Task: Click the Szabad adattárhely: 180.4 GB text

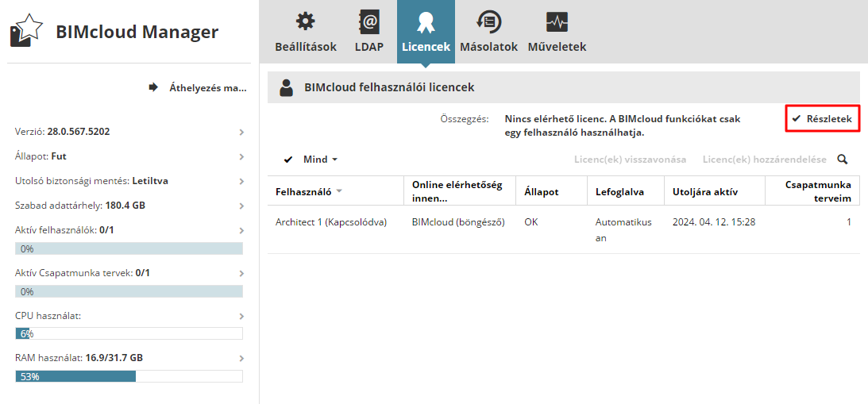Action: pos(80,206)
